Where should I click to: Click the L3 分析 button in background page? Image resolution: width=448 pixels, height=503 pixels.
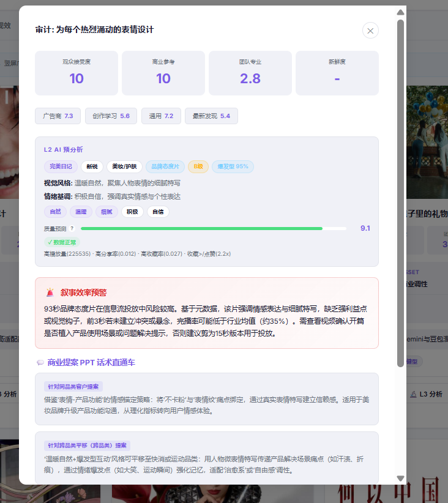[427, 394]
